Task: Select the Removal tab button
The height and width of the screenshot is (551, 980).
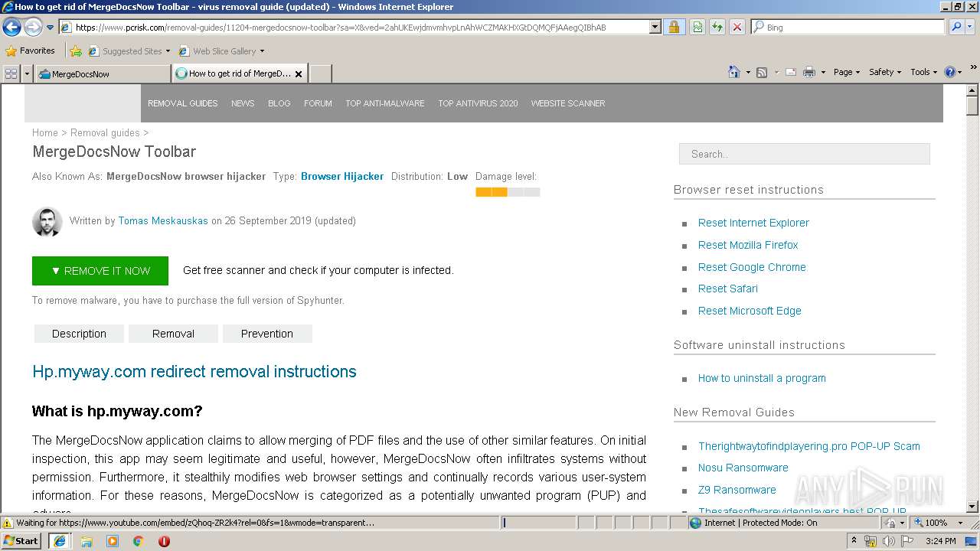Action: (173, 334)
